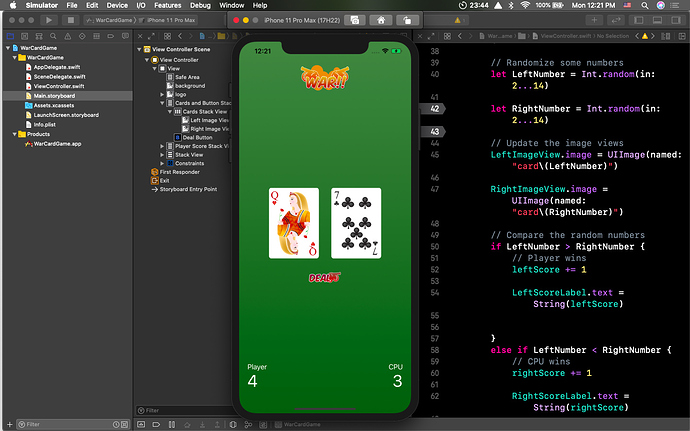
Task: Click the document outline Filter field
Action: pyautogui.click(x=185, y=410)
